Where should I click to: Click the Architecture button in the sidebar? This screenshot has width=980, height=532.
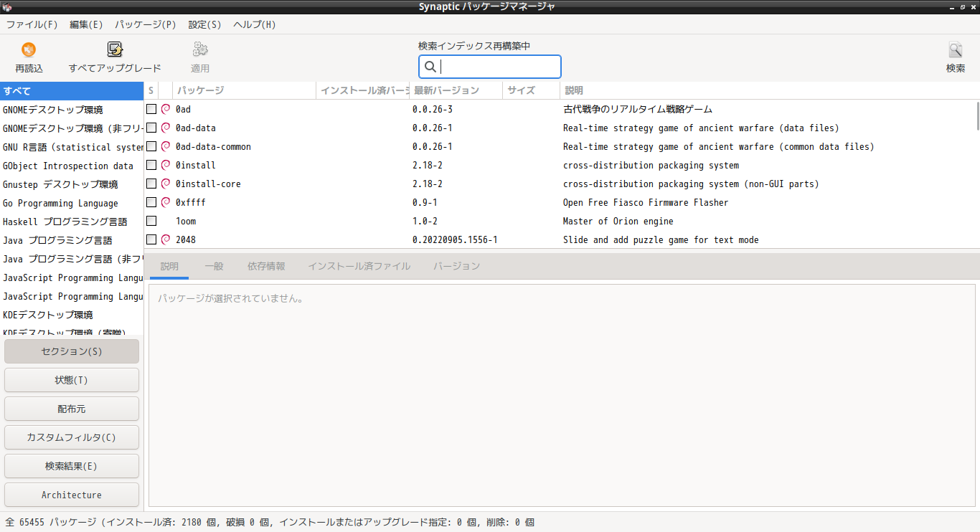71,494
